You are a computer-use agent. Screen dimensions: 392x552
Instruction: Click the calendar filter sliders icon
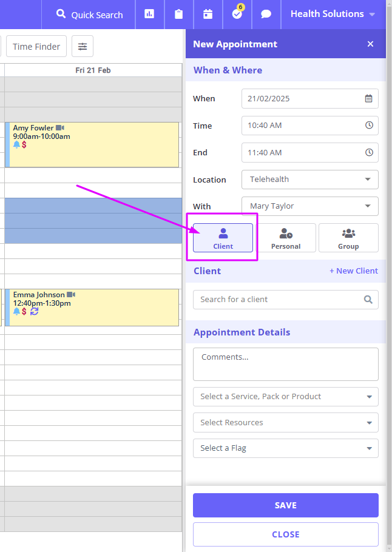pyautogui.click(x=83, y=46)
